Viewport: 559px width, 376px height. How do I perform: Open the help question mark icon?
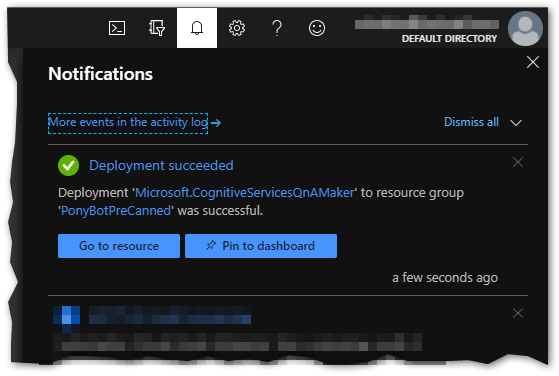[277, 28]
